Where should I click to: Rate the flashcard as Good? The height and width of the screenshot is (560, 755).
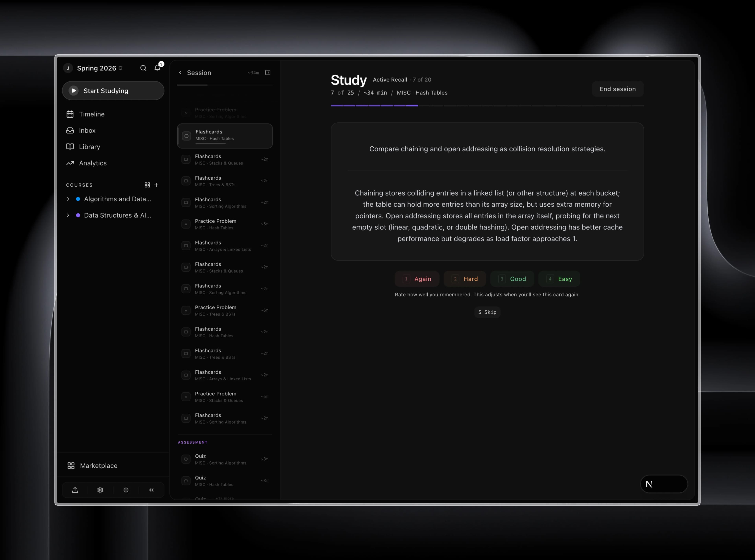pyautogui.click(x=512, y=279)
